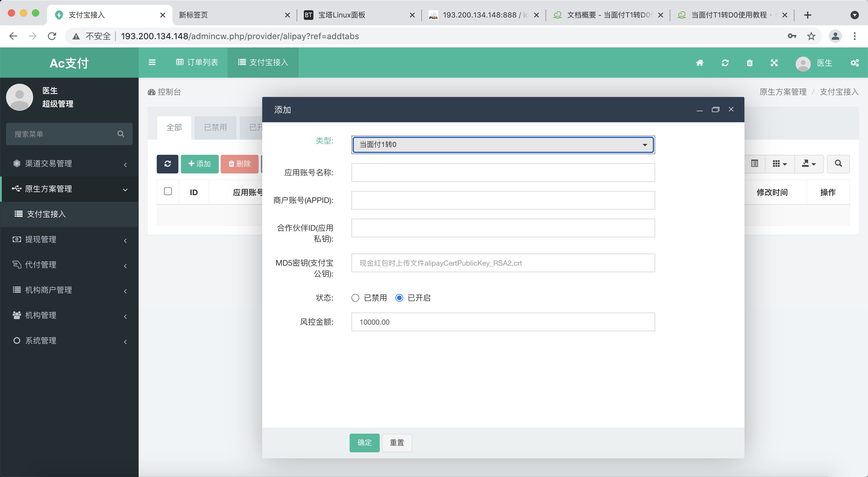Click the 合作伙伴ID(应用私钥) input field

tap(503, 228)
